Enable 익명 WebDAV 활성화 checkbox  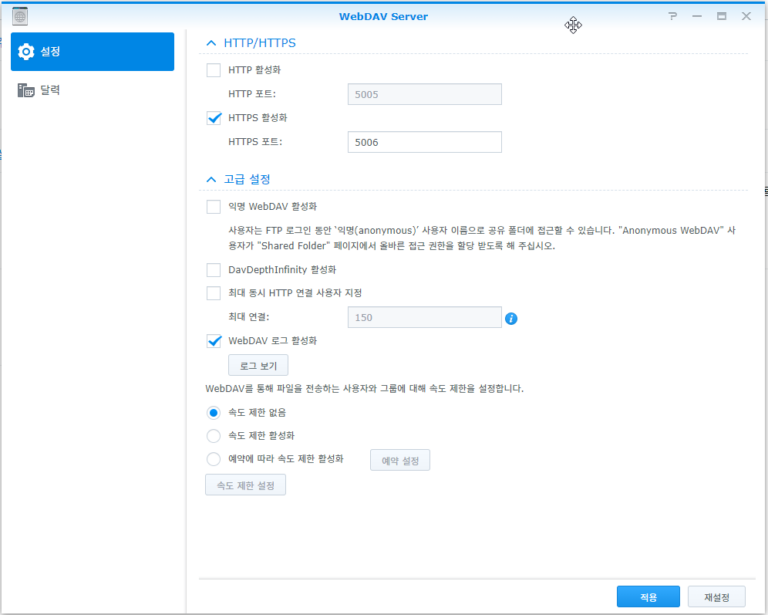coord(213,207)
